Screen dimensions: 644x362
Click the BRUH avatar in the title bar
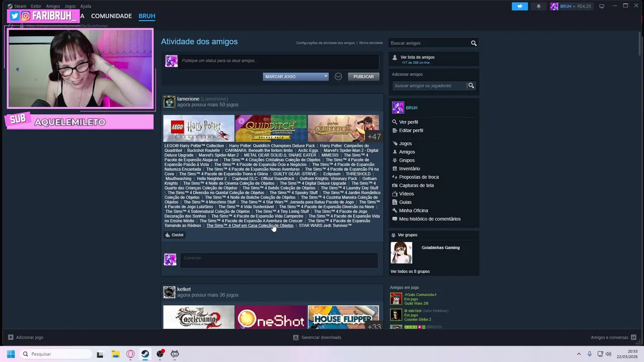tap(554, 7)
